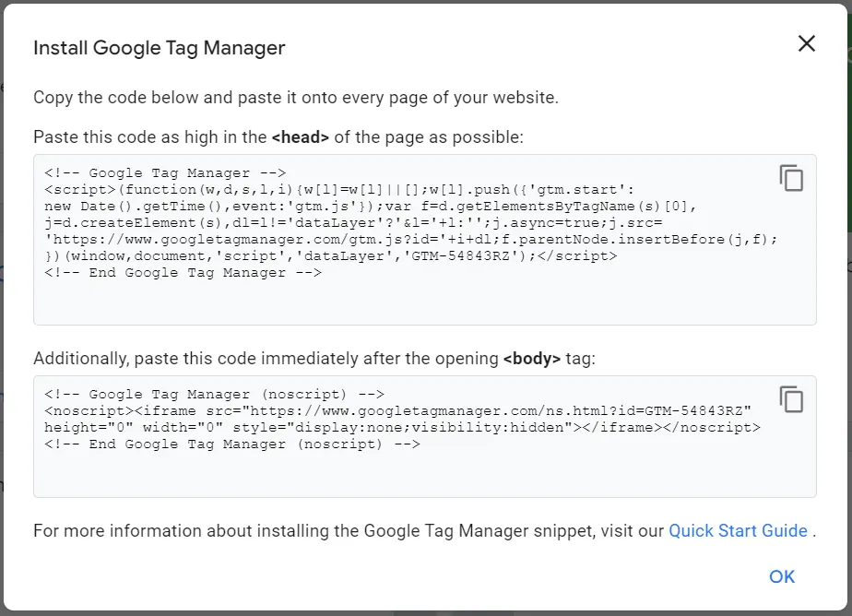
Task: Click the Install Google Tag Manager title
Action: pos(160,48)
